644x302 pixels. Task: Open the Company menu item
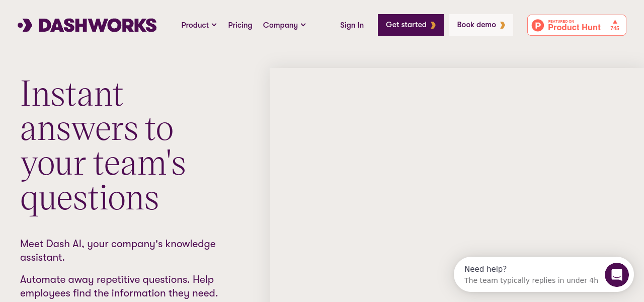pos(280,25)
